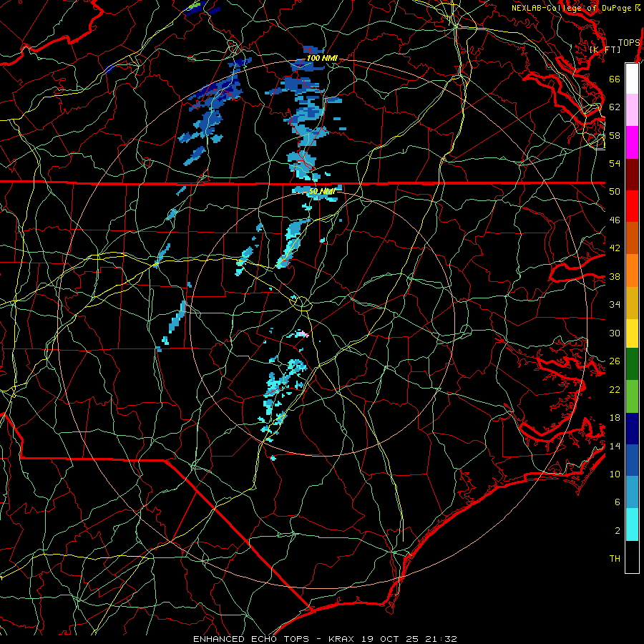Image resolution: width=644 pixels, height=644 pixels.
Task: Click the magenta legend swatch near 58
Action: point(632,142)
